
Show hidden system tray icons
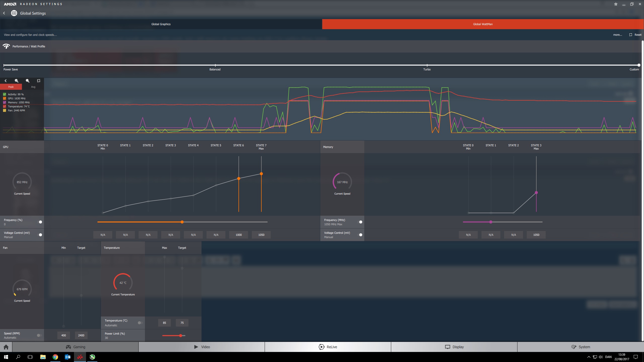[x=589, y=357]
